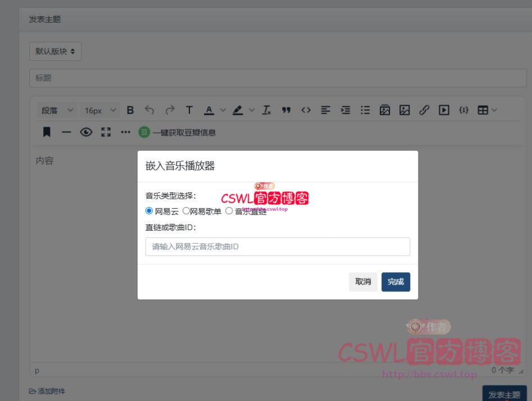This screenshot has height=401, width=532.
Task: Click the media play-box icon
Action: coord(444,110)
